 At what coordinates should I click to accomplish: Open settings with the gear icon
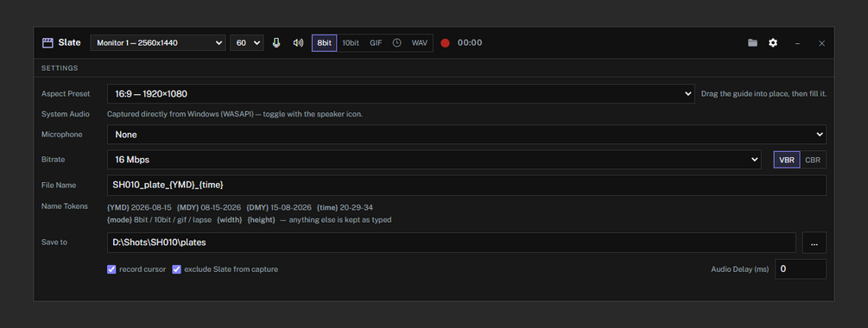click(773, 42)
